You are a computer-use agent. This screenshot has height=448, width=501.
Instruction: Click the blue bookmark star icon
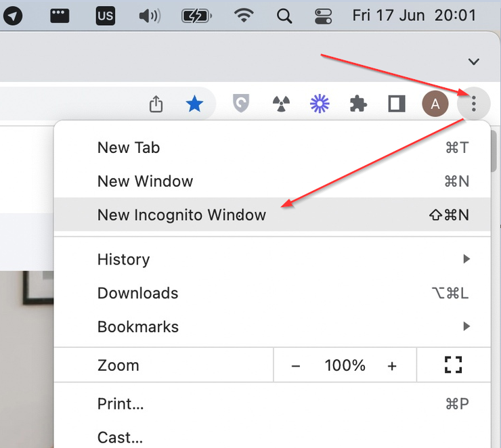click(194, 104)
